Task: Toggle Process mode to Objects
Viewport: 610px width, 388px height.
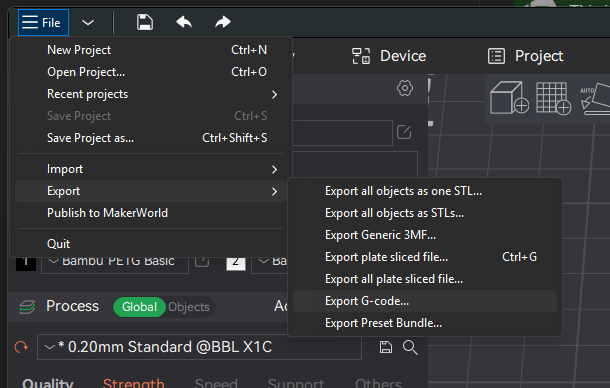Action: (189, 307)
